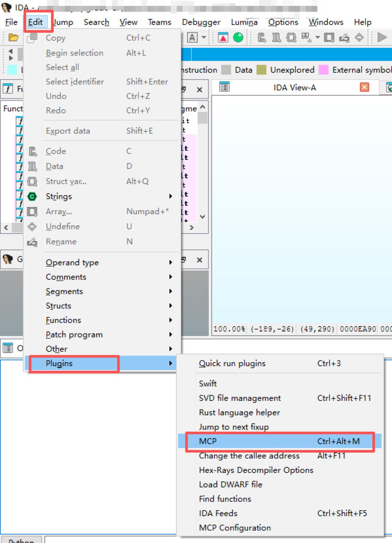Image resolution: width=392 pixels, height=543 pixels.
Task: Open the Search menu
Action: click(97, 22)
